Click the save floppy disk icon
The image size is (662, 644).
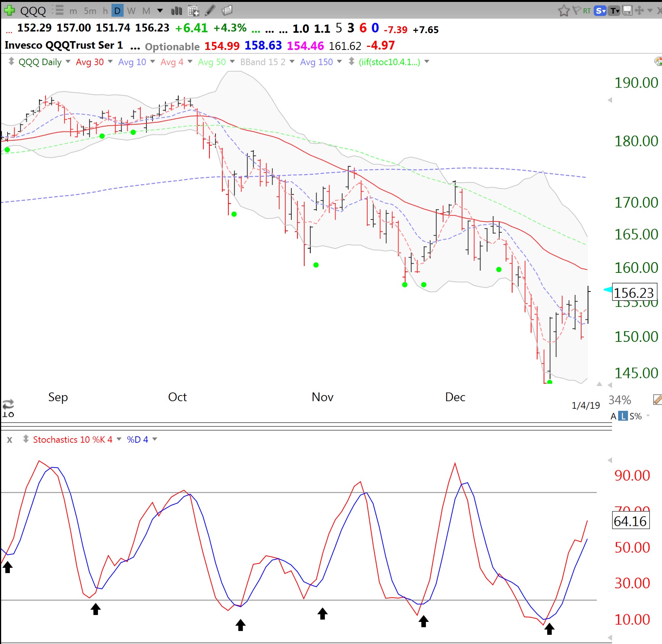[x=627, y=11]
